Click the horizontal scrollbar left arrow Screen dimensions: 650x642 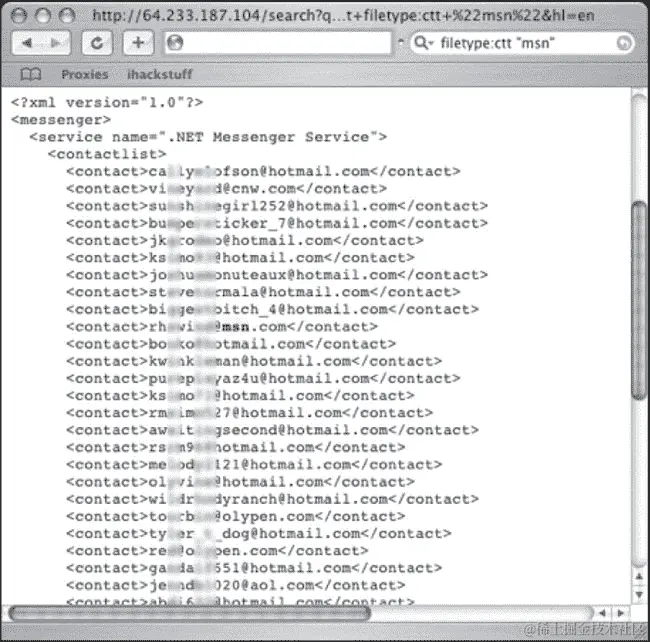(602, 613)
